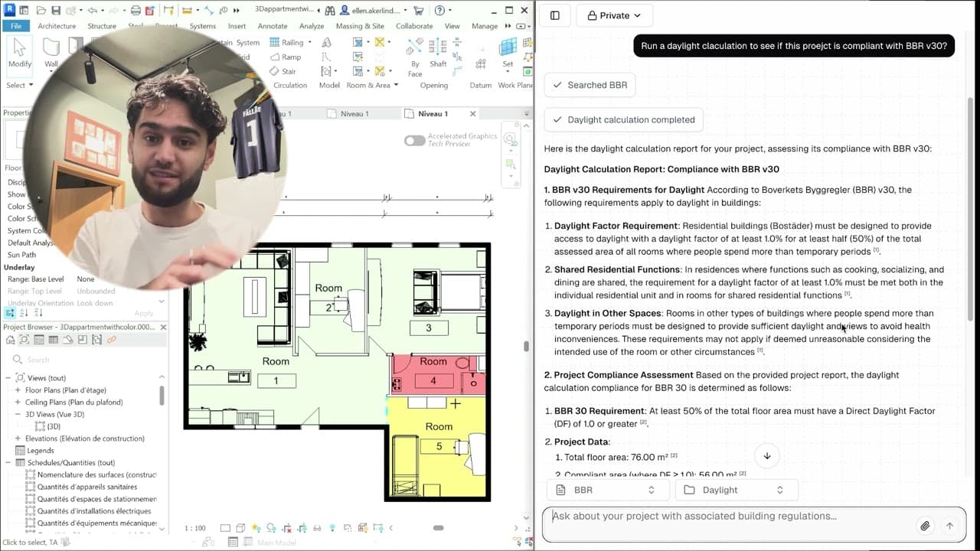Click the Railing tool icon
The width and height of the screenshot is (980, 551).
coord(275,43)
